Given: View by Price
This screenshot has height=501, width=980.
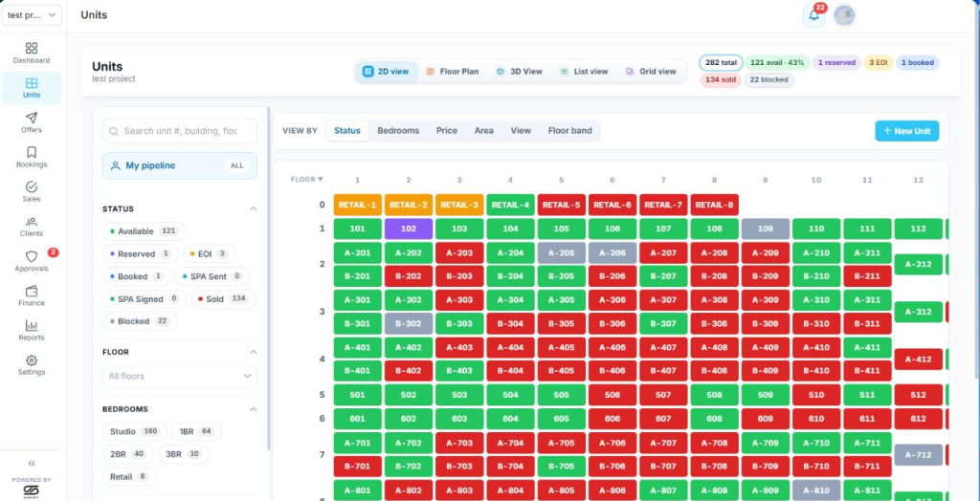Looking at the screenshot, I should [447, 131].
